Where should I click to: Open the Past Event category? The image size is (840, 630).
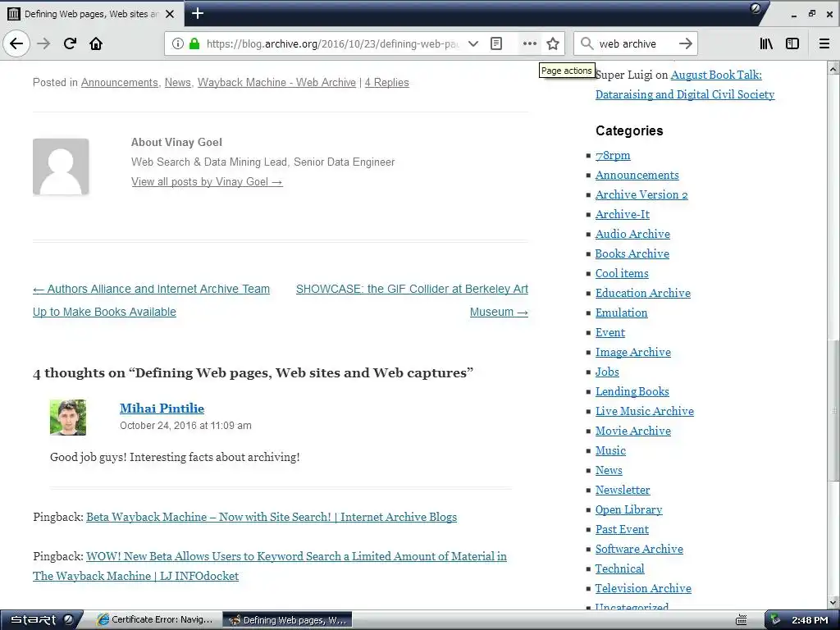tap(622, 529)
